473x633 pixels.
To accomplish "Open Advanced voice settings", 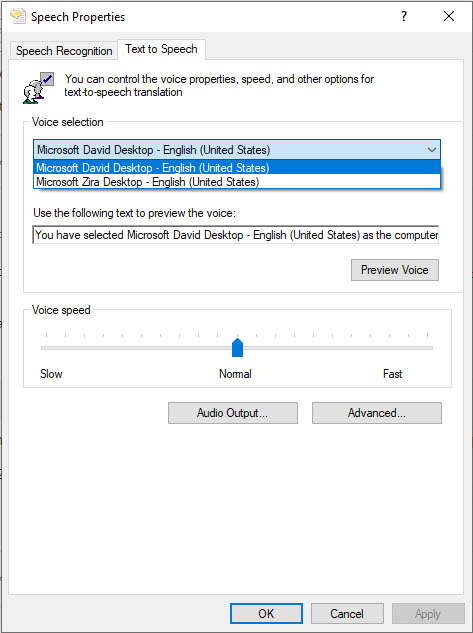I will click(x=377, y=413).
